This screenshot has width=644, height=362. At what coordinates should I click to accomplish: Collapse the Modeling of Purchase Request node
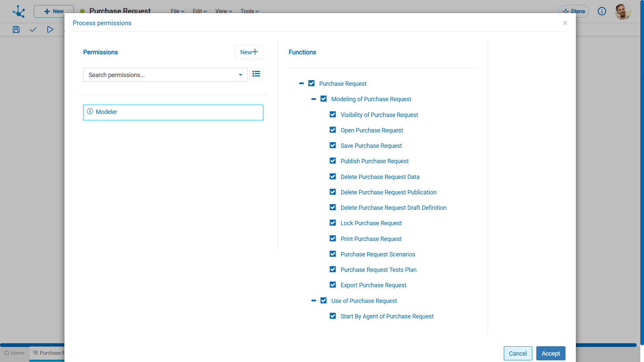[x=314, y=99]
